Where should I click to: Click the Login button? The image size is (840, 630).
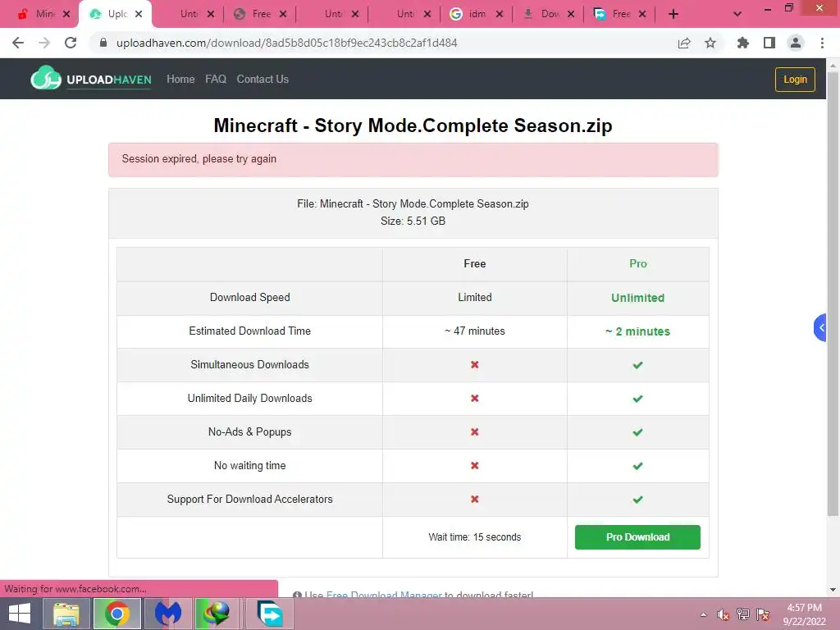(795, 80)
